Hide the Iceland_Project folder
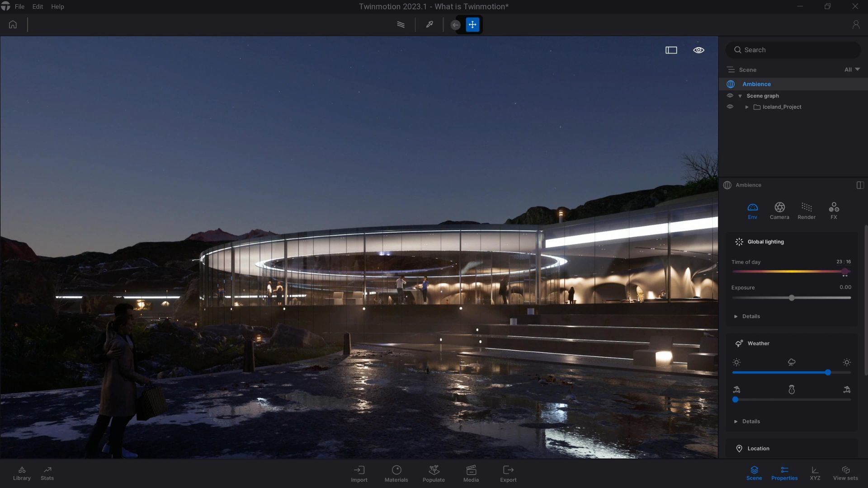This screenshot has width=868, height=488. pyautogui.click(x=731, y=107)
